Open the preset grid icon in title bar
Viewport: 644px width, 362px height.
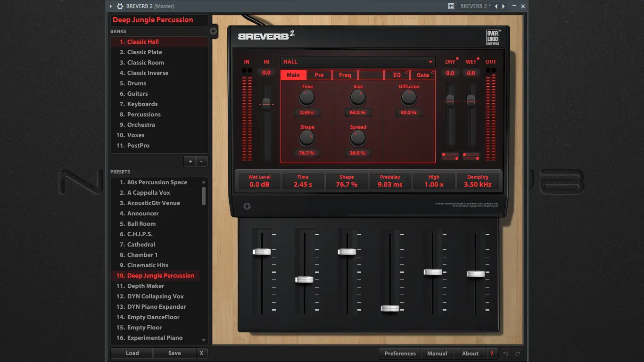click(451, 6)
